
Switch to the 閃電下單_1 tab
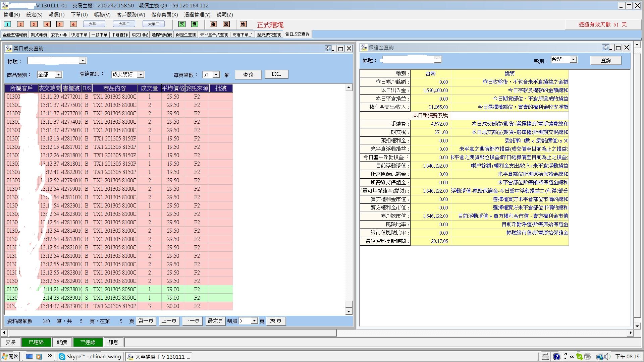[243, 35]
